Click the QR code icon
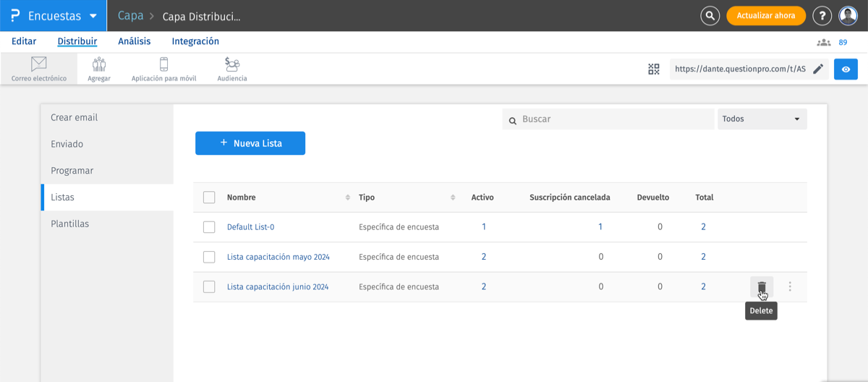This screenshot has width=868, height=382. click(x=654, y=69)
